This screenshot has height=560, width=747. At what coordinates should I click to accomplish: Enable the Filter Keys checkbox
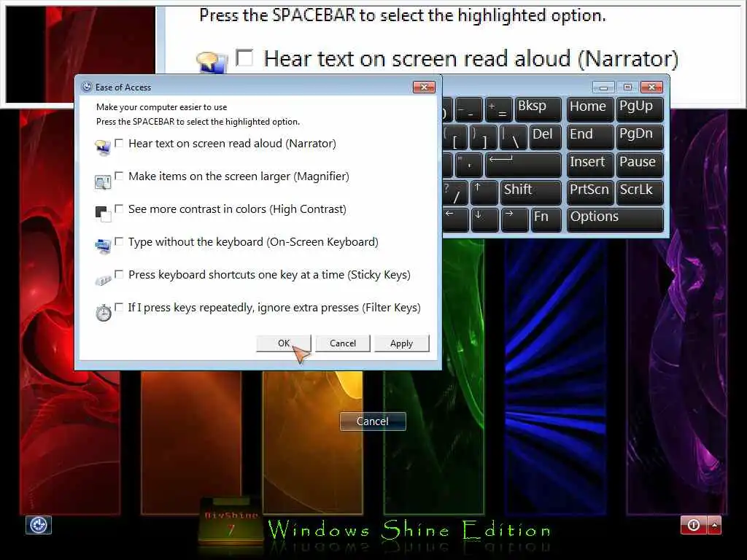(119, 307)
